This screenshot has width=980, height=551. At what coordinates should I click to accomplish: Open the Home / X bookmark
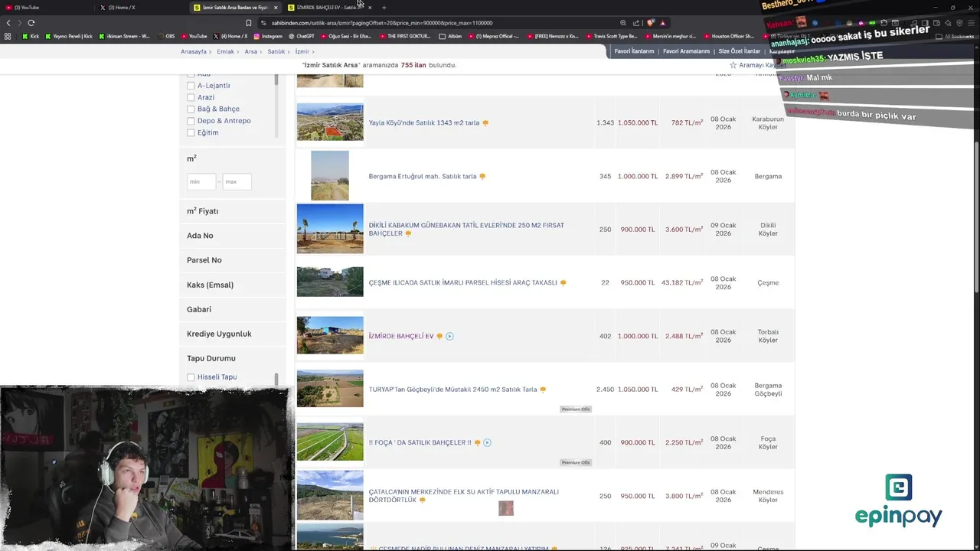tap(230, 36)
